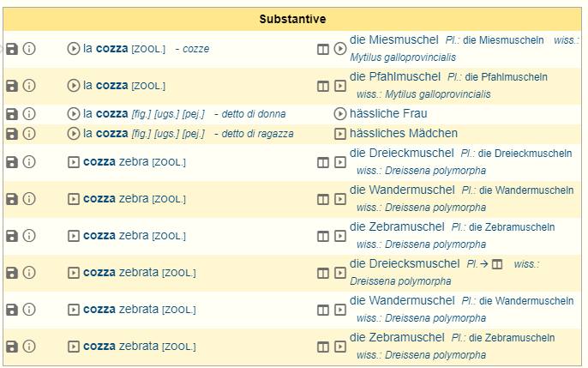The width and height of the screenshot is (588, 368).
Task: Play German audio for die Miesmuschel
Action: pos(340,49)
